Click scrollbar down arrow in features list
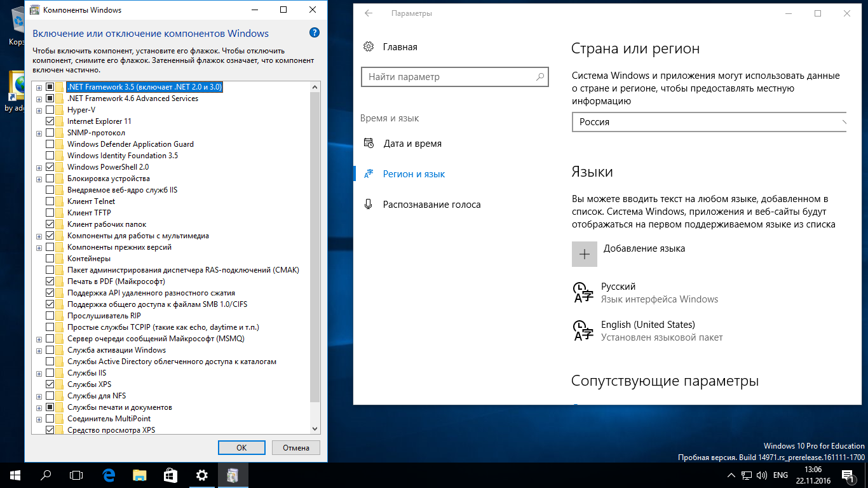The height and width of the screenshot is (488, 868). pyautogui.click(x=315, y=430)
